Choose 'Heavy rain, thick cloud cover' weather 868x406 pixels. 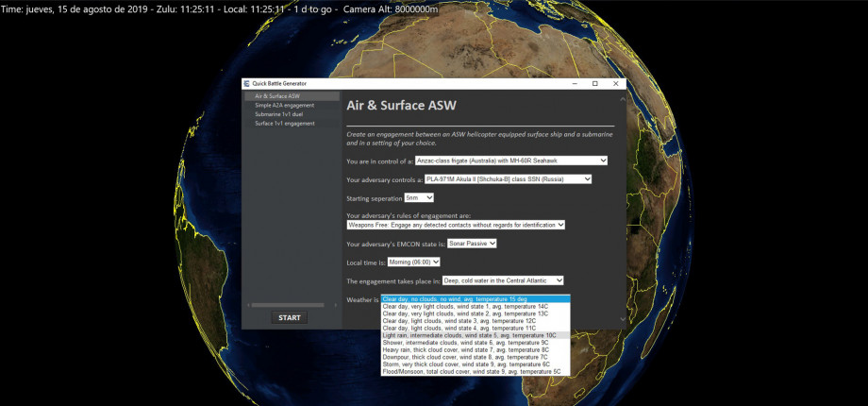475,350
